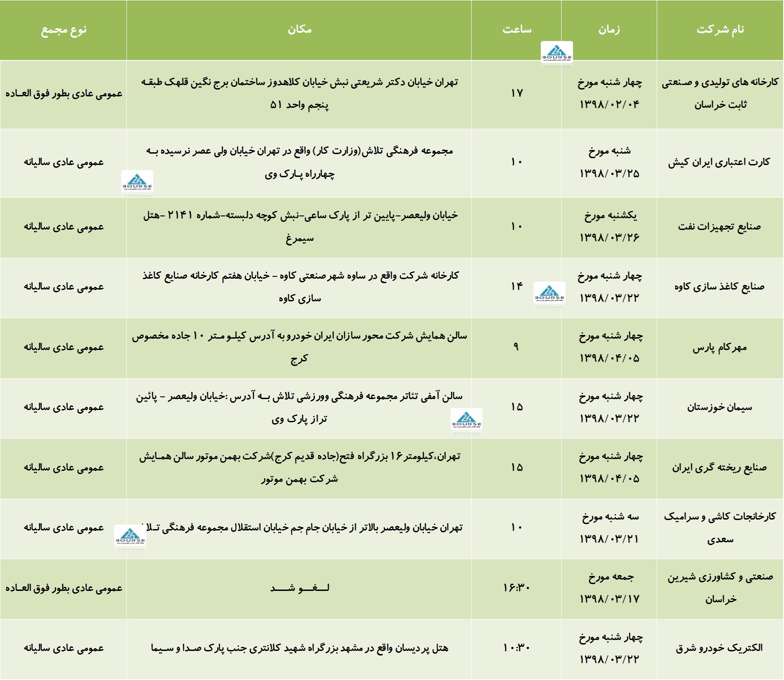Screen dimensions: 784x680
Task: Click the hour value '۹'
Action: (x=516, y=347)
